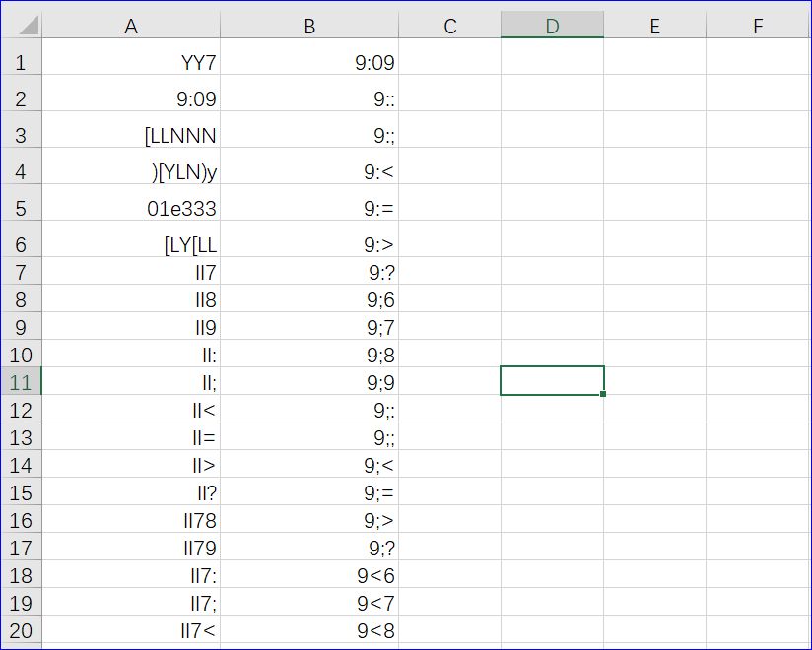Select column A header
Viewport: 812px width, 650px height.
tap(131, 26)
